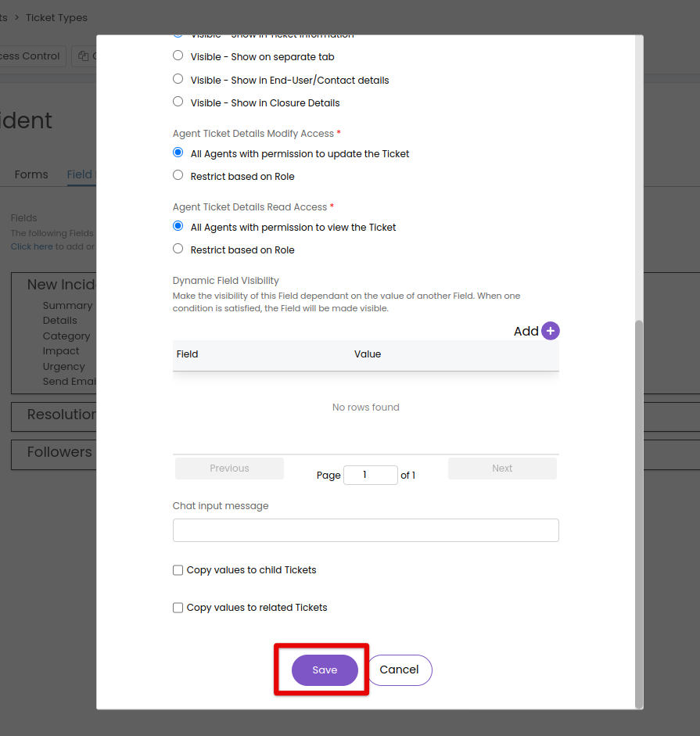Viewport: 700px width, 736px height.
Task: Click the Next pagination button
Action: tap(501, 468)
